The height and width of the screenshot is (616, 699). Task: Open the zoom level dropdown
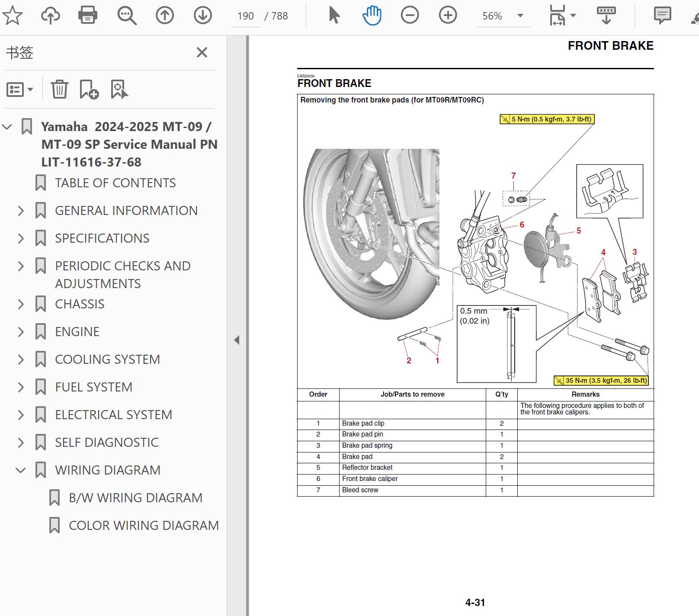point(520,16)
